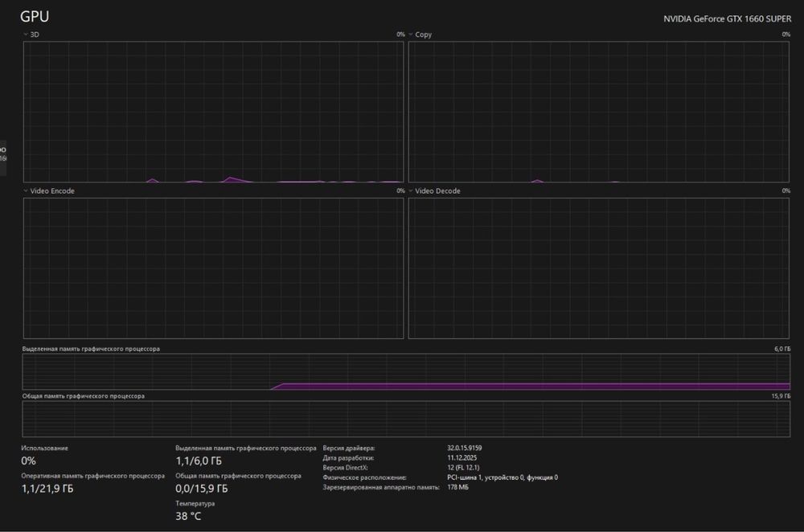The image size is (804, 532).
Task: Click the 1,1/6,0 ГБ dedicated memory value
Action: [x=199, y=460]
